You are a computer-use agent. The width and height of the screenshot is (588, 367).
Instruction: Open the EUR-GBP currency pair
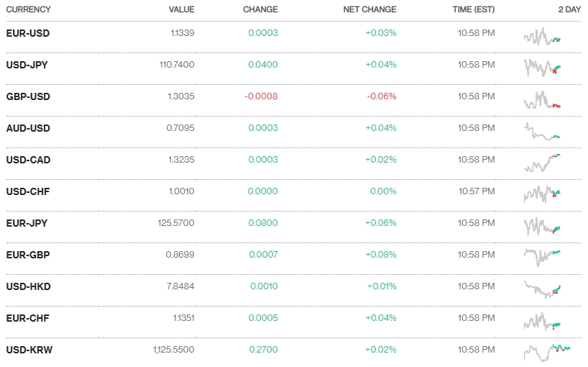[x=28, y=255]
